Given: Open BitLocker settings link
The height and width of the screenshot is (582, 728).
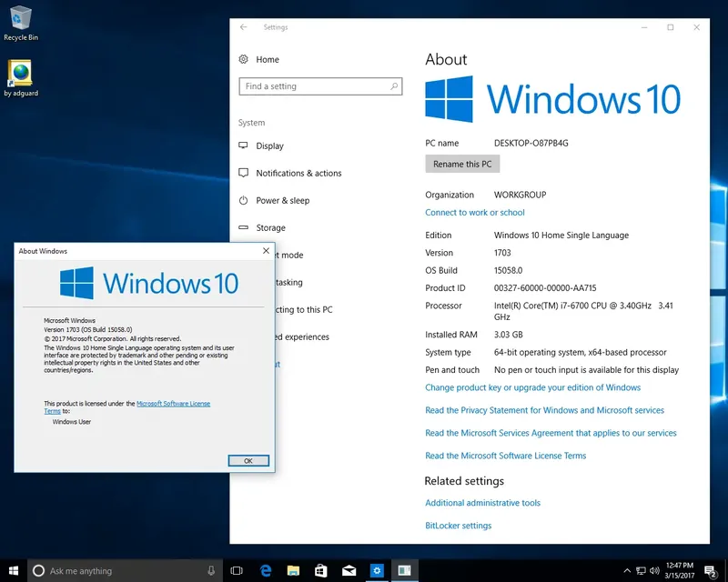Looking at the screenshot, I should 457,525.
